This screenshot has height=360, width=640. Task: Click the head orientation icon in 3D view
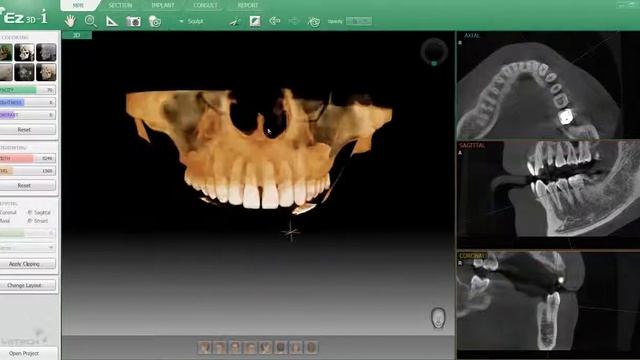click(x=438, y=318)
